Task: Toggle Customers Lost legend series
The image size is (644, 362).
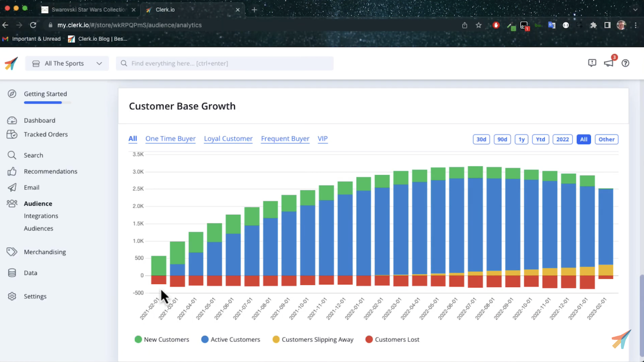Action: tap(392, 340)
